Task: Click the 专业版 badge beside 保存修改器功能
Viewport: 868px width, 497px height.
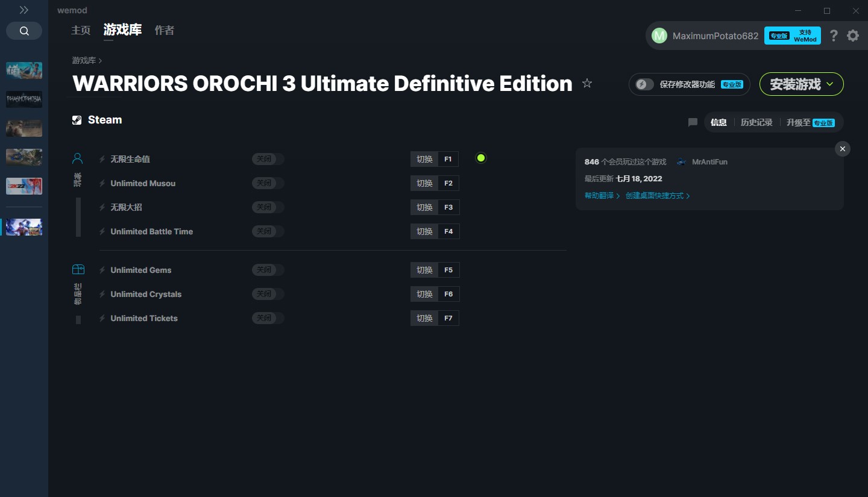Action: [x=732, y=84]
